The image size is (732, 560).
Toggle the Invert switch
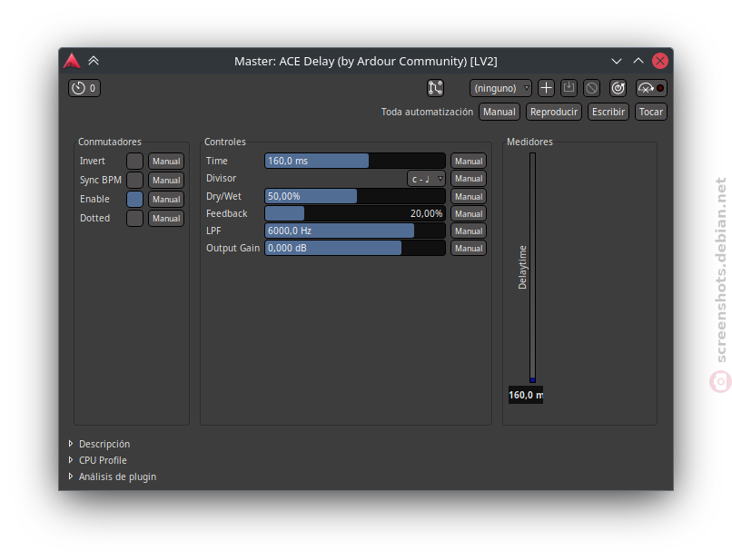pyautogui.click(x=135, y=161)
